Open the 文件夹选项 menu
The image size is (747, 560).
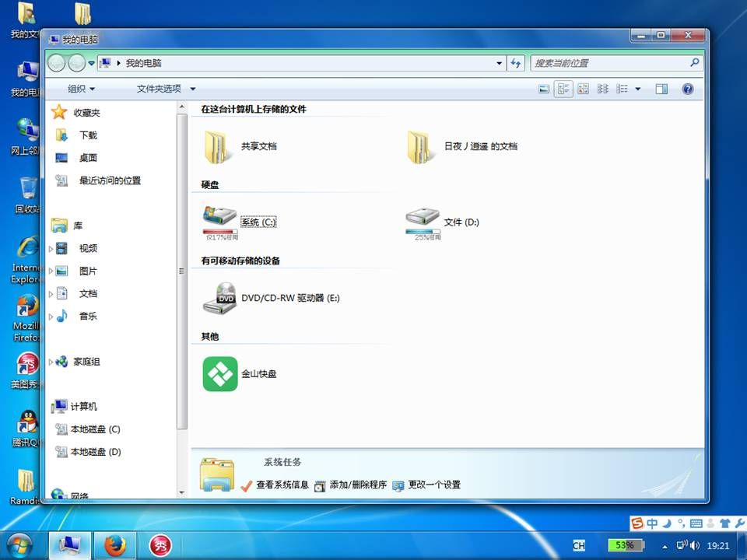[x=159, y=89]
